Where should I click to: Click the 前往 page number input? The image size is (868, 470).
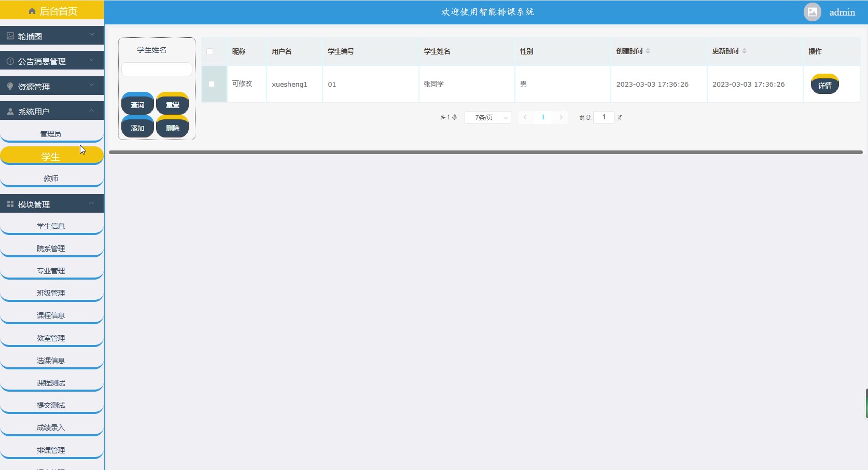(x=604, y=117)
